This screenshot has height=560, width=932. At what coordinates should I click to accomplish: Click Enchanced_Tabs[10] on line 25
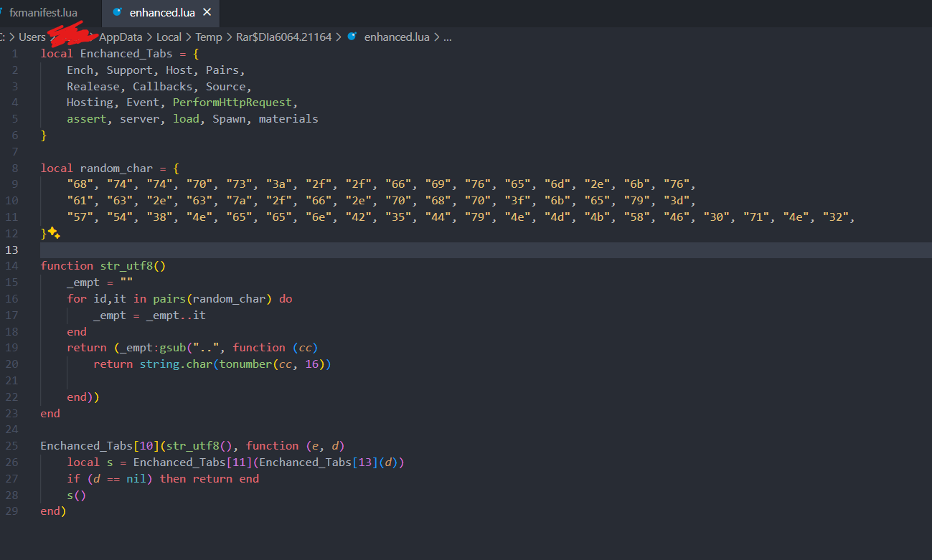[100, 446]
